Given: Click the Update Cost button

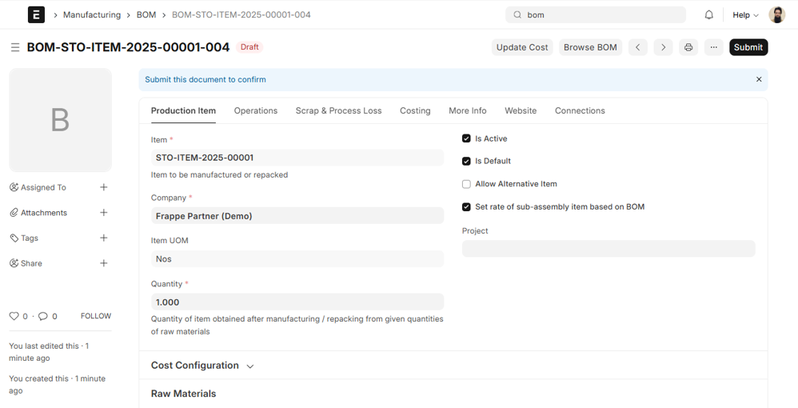Looking at the screenshot, I should pos(523,47).
